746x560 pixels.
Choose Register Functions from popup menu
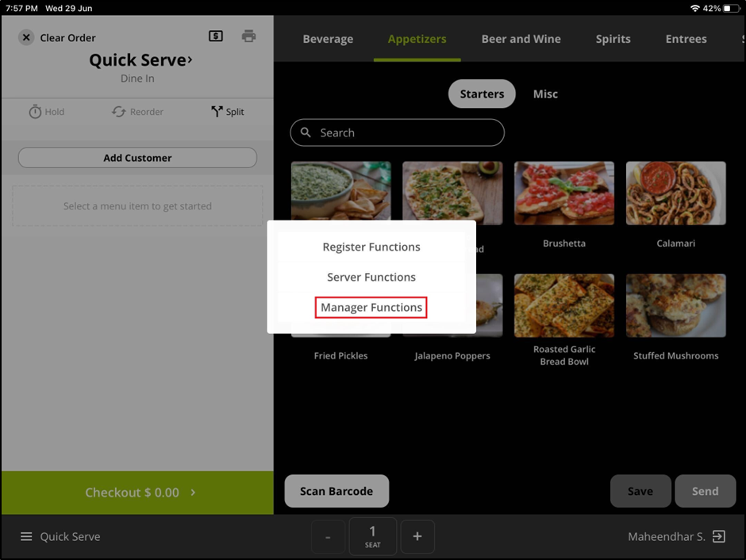pyautogui.click(x=371, y=247)
